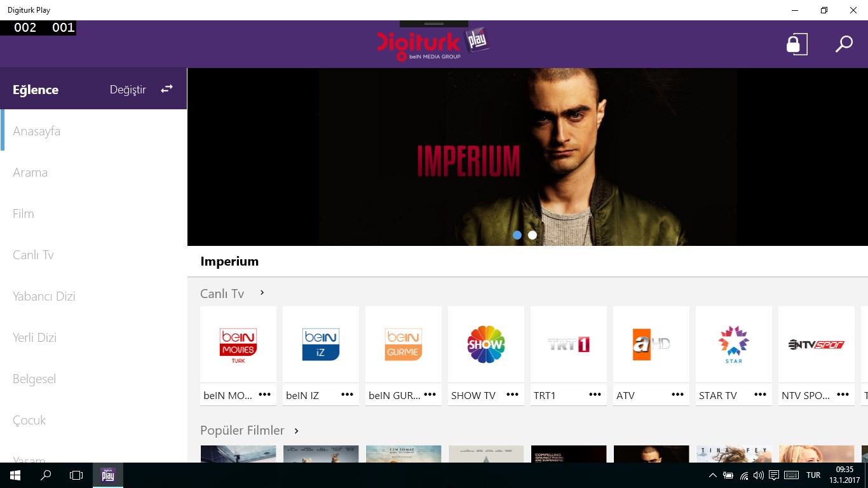Open Task View on the taskbar
Viewport: 868px width, 488px height.
(76, 475)
